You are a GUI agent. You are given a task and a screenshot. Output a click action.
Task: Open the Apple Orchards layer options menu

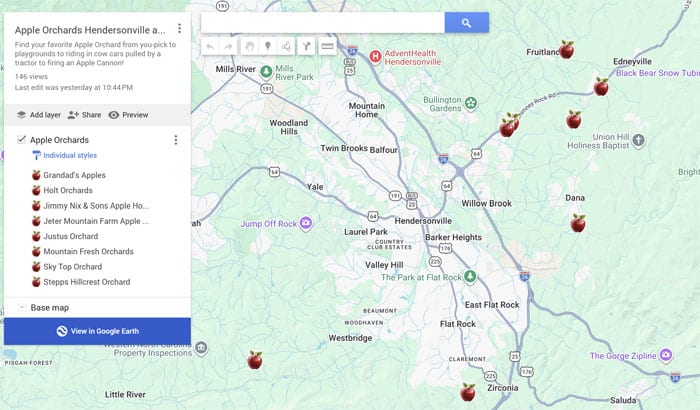point(176,140)
